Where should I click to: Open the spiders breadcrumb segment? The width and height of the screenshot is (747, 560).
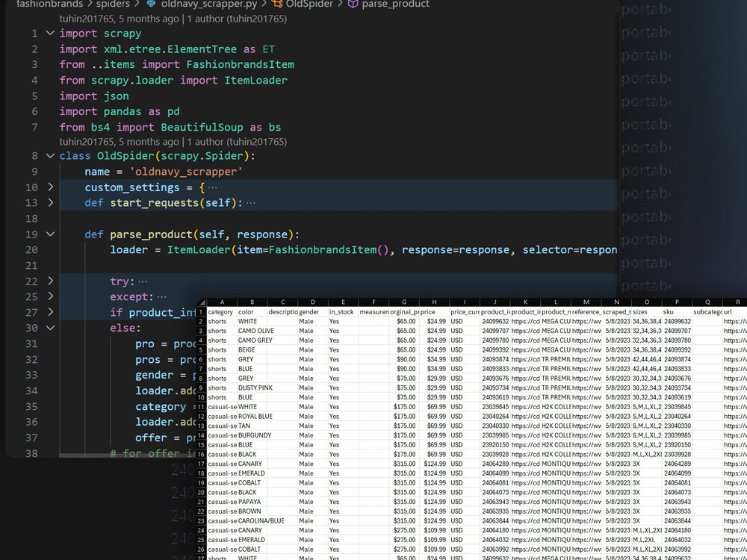(113, 4)
